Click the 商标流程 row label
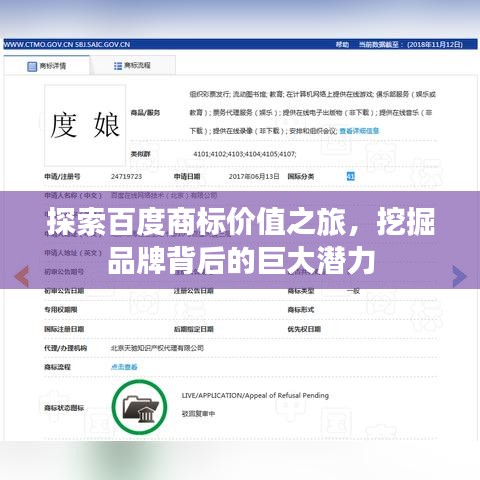This screenshot has width=480, height=480. [x=57, y=367]
